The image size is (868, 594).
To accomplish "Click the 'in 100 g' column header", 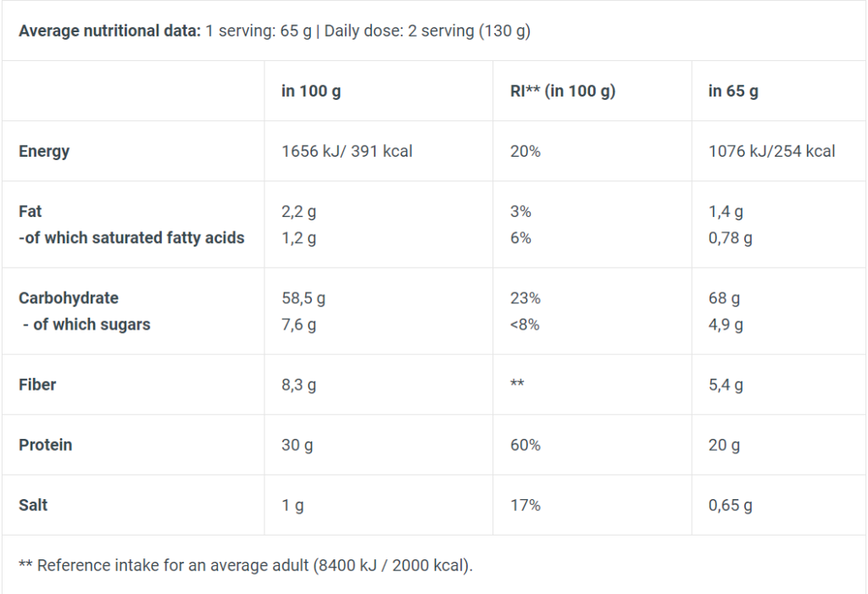I will tap(311, 91).
